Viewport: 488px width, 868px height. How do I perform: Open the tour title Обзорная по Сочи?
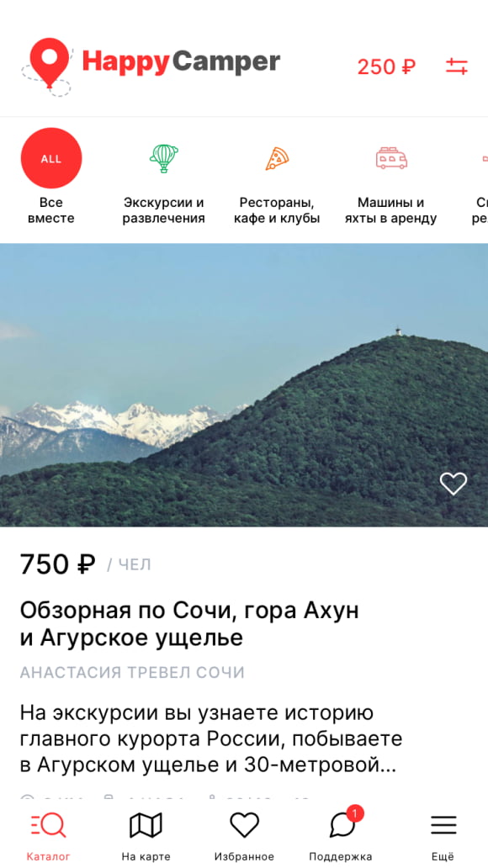[189, 624]
